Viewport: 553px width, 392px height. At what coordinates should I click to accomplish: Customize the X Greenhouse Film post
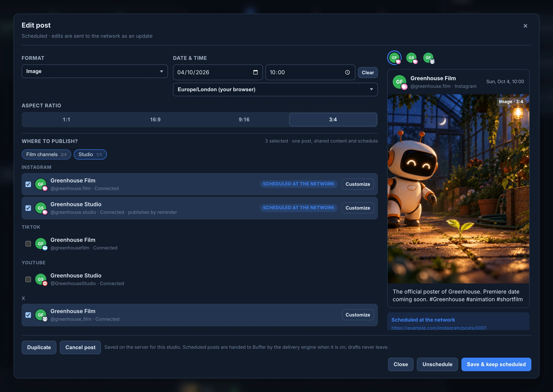pos(357,315)
